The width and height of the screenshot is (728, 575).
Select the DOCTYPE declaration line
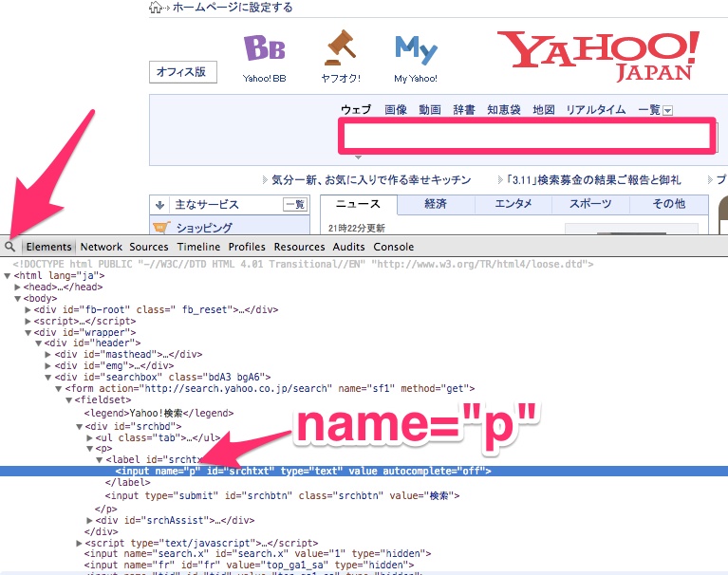tap(303, 264)
